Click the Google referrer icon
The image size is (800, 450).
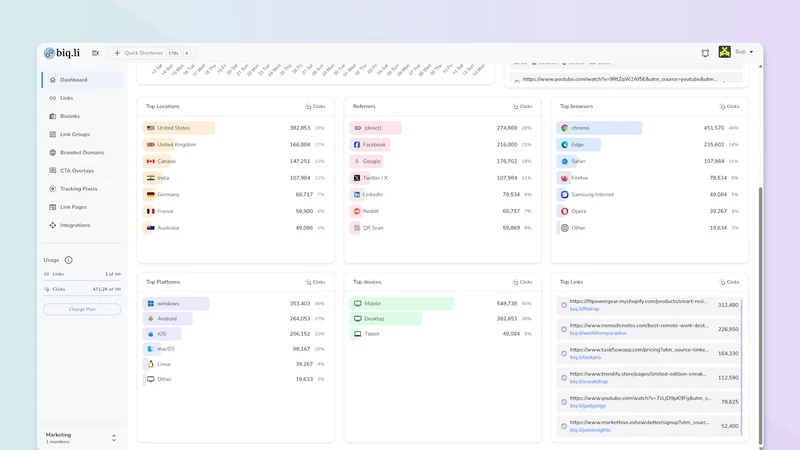point(357,161)
